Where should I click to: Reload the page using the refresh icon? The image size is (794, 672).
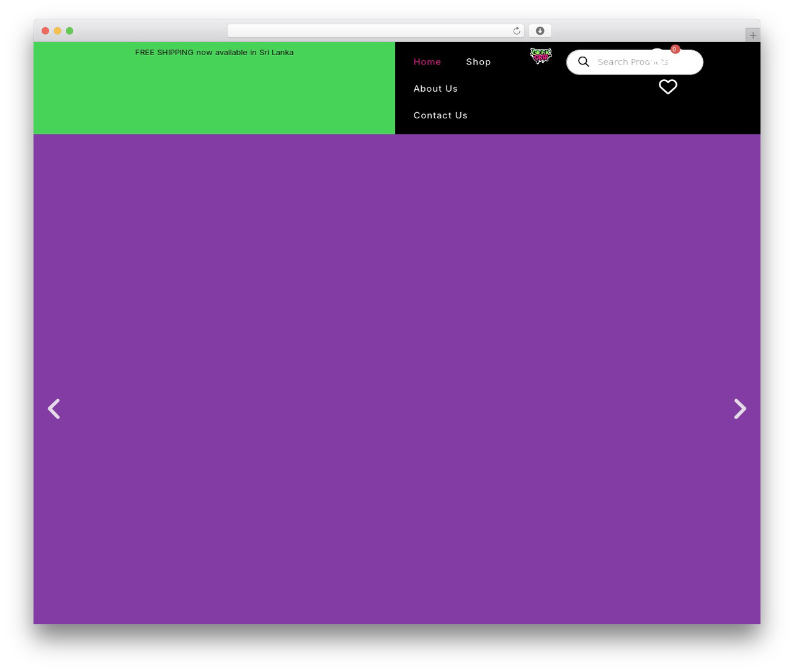(517, 31)
